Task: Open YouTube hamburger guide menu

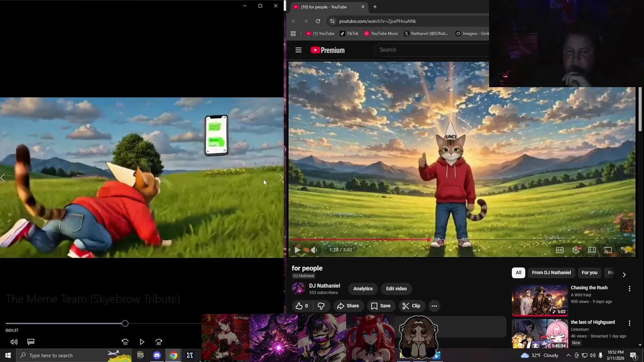Action: click(x=298, y=50)
